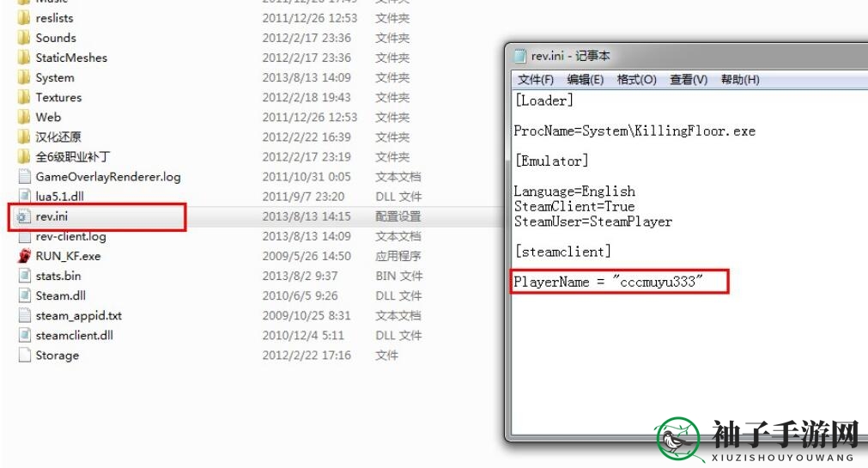Place cursor on the SteamUser=SteamPlayer line
The image size is (868, 468).
pyautogui.click(x=593, y=222)
